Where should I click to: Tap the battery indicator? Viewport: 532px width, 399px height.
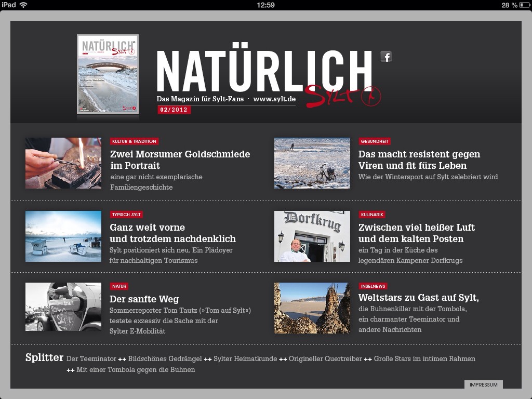click(x=521, y=4)
